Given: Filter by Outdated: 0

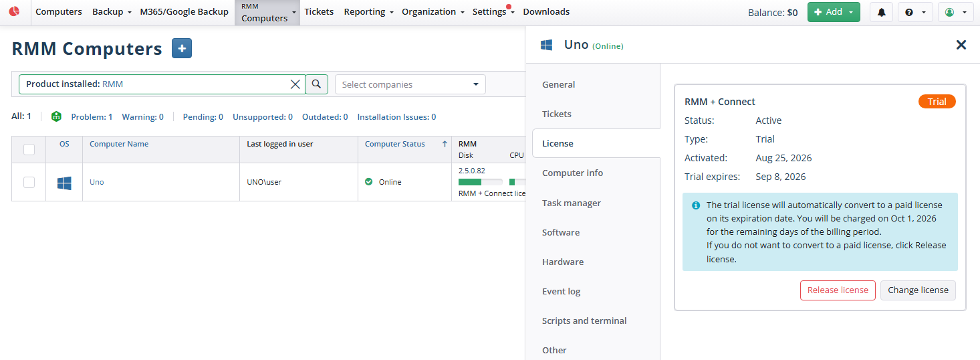Looking at the screenshot, I should (x=325, y=117).
